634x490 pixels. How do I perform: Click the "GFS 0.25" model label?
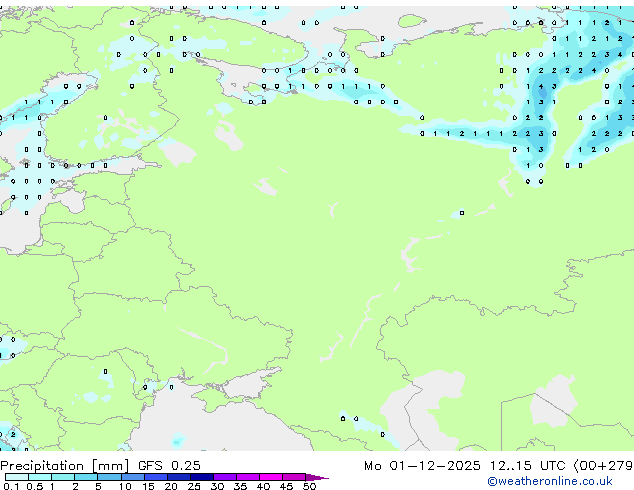(169, 466)
